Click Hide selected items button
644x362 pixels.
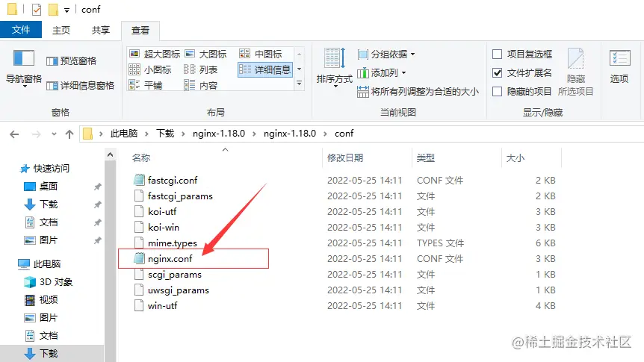point(575,72)
